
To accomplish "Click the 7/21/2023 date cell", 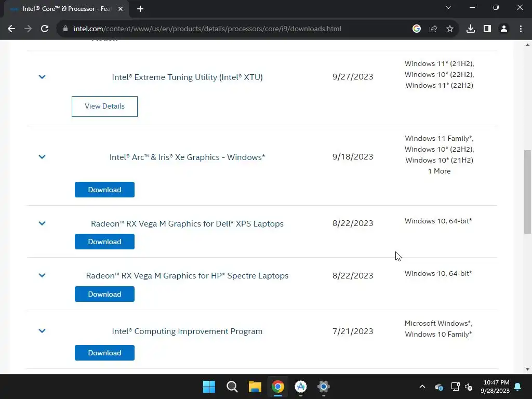I will click(353, 331).
